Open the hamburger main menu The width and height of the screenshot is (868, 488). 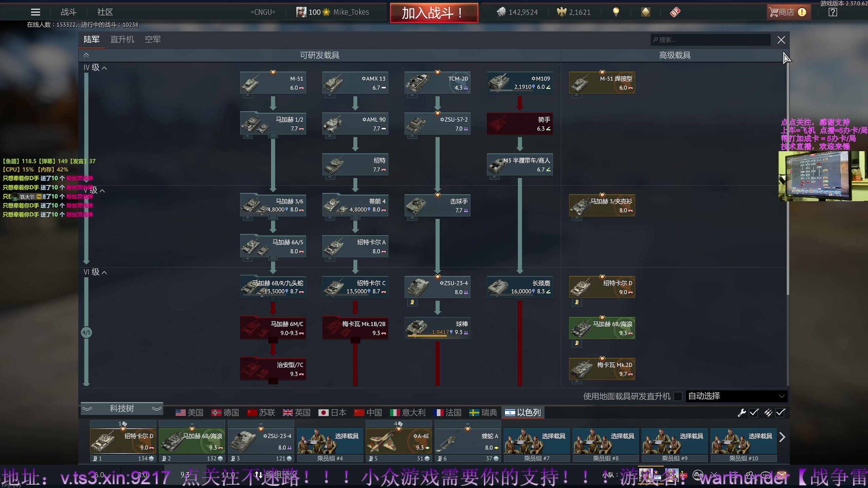click(36, 12)
